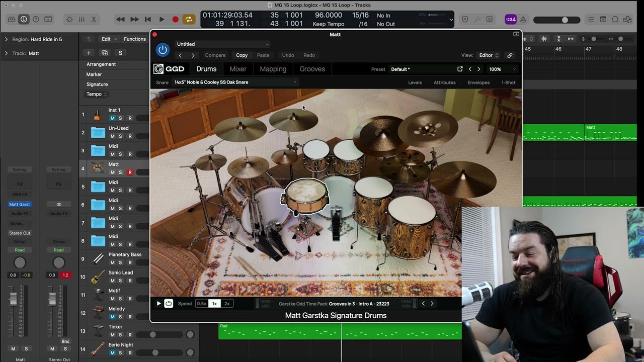Open the Functions menu

(x=135, y=39)
